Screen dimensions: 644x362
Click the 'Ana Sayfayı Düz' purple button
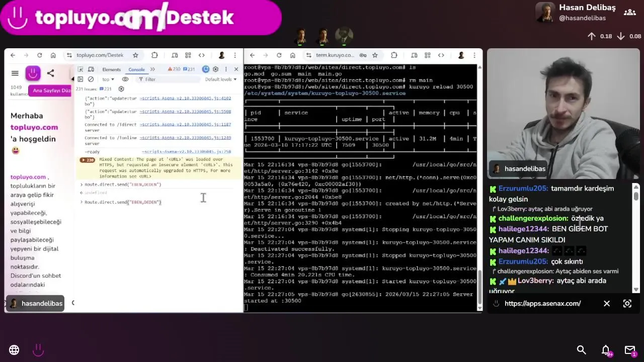click(x=50, y=90)
